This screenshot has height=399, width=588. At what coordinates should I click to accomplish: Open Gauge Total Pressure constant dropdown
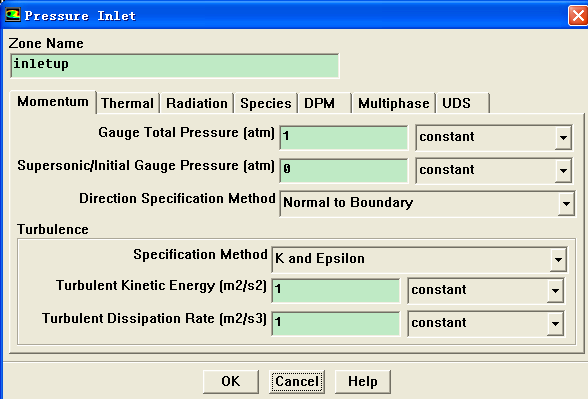point(494,138)
